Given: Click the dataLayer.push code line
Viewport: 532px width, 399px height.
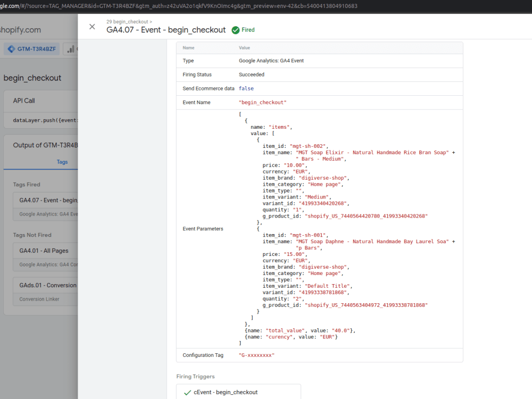Looking at the screenshot, I should tap(45, 120).
